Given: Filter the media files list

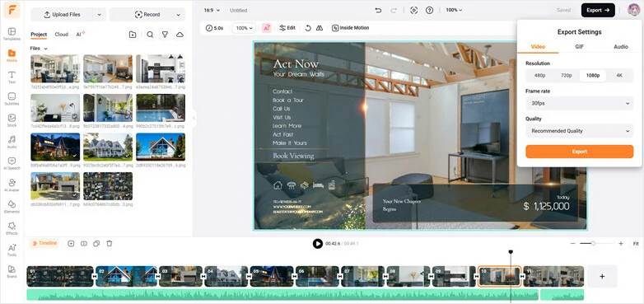Looking at the screenshot, I should pyautogui.click(x=165, y=35).
